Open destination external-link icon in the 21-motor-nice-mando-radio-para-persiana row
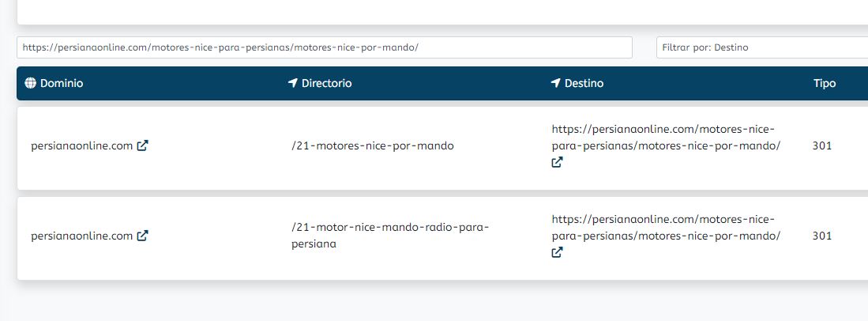868x321 pixels. (x=558, y=252)
